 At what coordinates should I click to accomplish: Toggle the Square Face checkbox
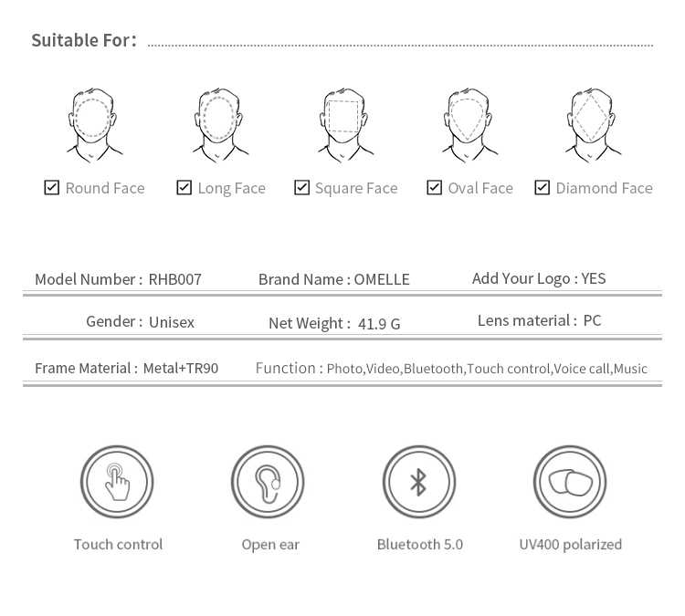pos(301,187)
